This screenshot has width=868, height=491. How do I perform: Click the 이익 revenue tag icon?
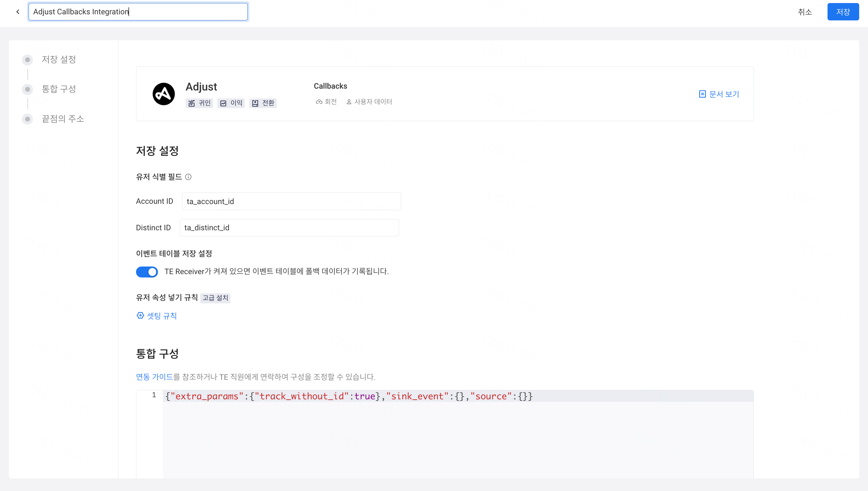(x=223, y=103)
